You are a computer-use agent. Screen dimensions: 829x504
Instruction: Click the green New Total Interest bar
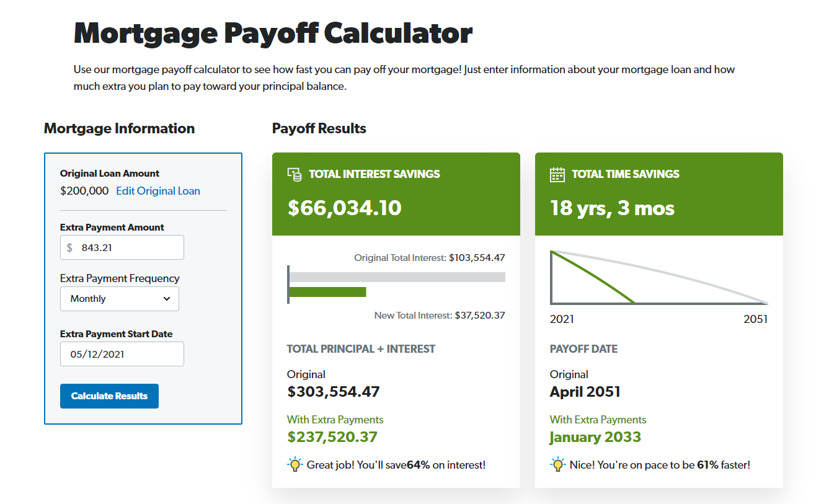click(x=328, y=292)
